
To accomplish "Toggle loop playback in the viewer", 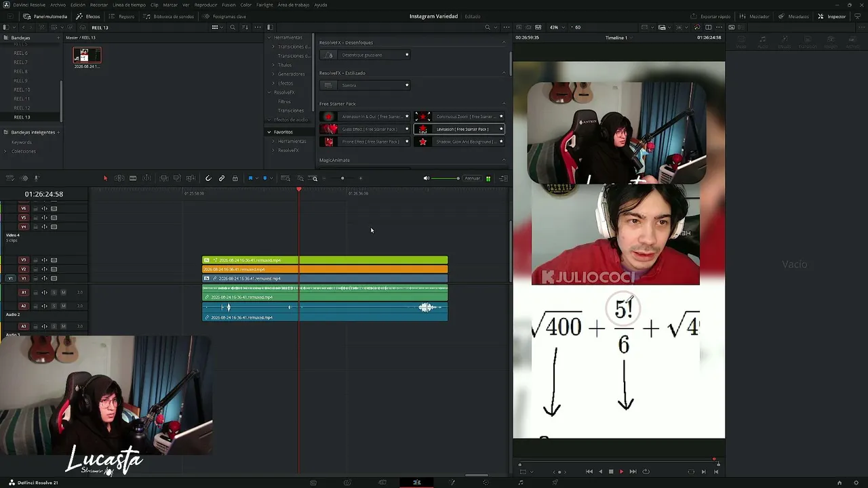I will [646, 472].
